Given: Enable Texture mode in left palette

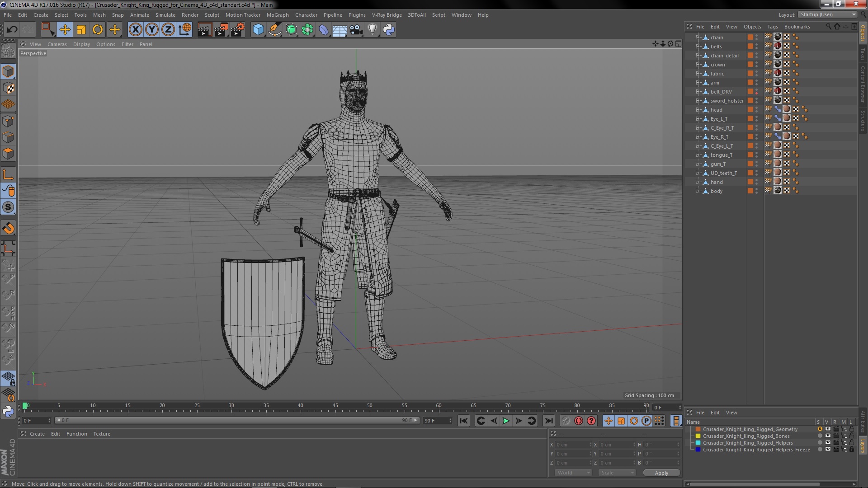Looking at the screenshot, I should (8, 88).
